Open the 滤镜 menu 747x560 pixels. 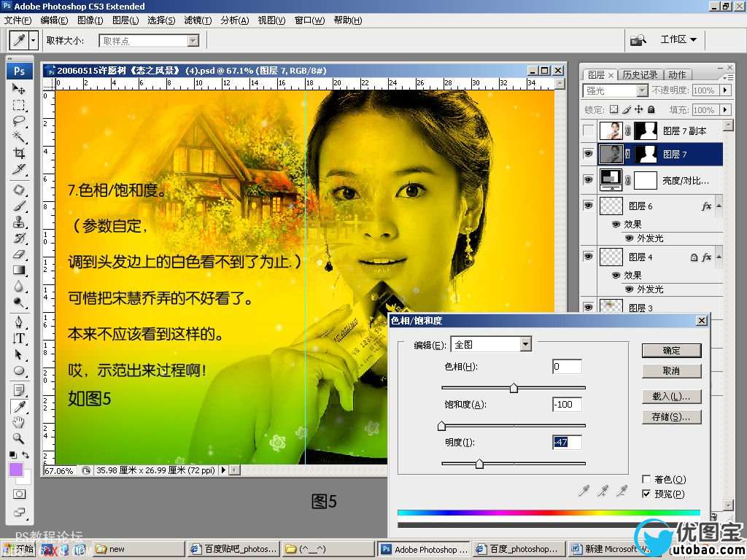tap(198, 20)
